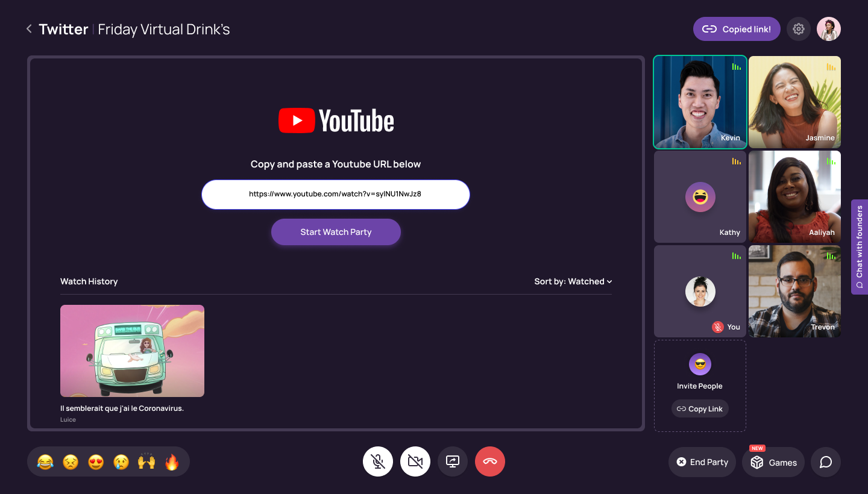Screen dimensions: 868x494
Task: Send the persevering face emoji reaction
Action: [x=71, y=462]
